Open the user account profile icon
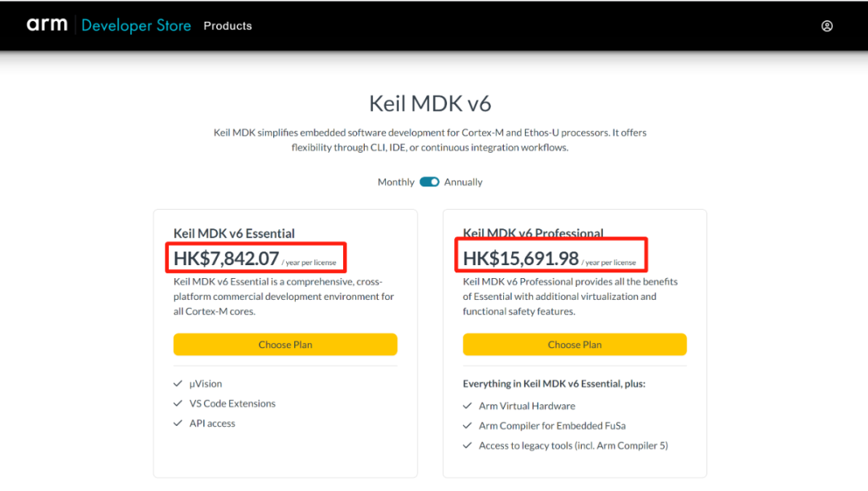Image resolution: width=868 pixels, height=491 pixels. point(827,26)
